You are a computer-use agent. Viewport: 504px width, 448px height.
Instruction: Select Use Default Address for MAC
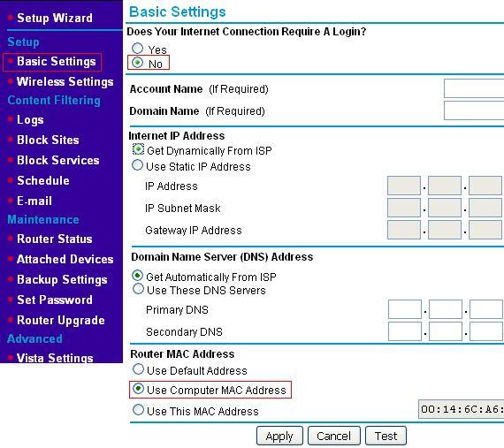pos(138,369)
